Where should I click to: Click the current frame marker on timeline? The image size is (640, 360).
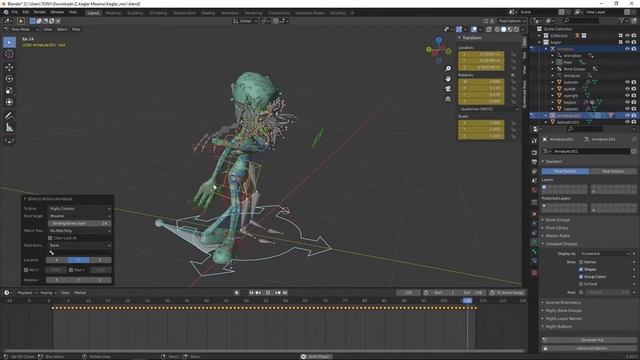pos(467,301)
